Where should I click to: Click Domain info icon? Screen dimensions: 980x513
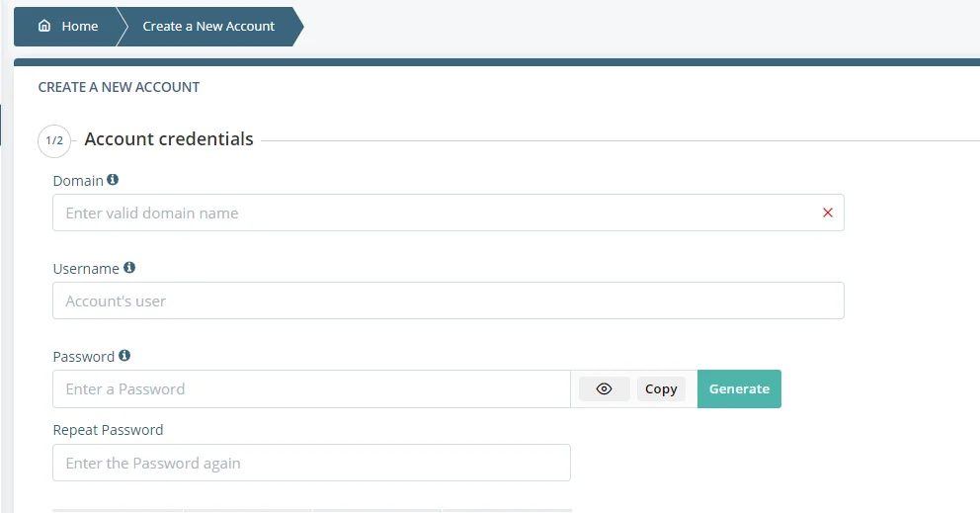click(x=113, y=180)
